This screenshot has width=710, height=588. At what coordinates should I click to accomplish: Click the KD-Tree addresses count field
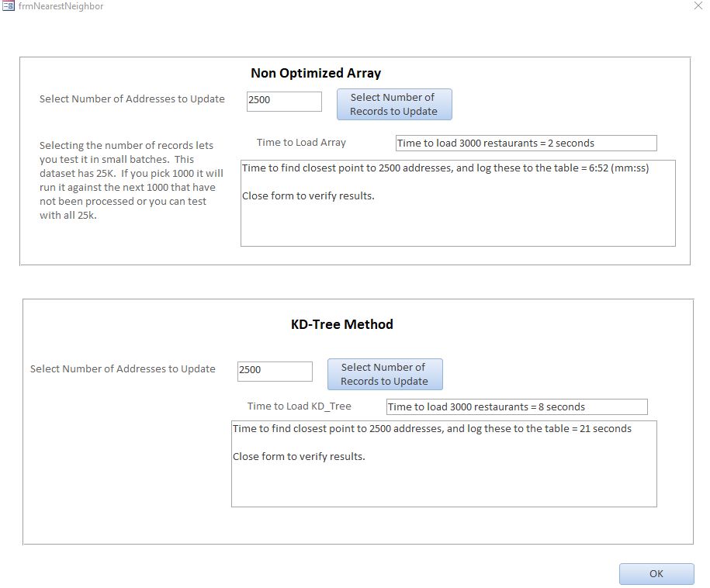[275, 371]
